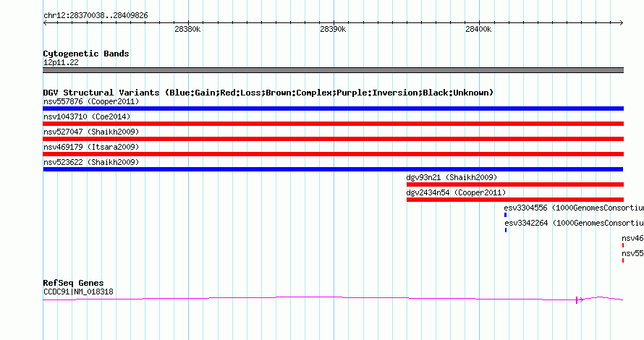Open the nsv1043710 (Coe2014) label
Image resolution: width=644 pixels, height=340 pixels.
pyautogui.click(x=87, y=116)
